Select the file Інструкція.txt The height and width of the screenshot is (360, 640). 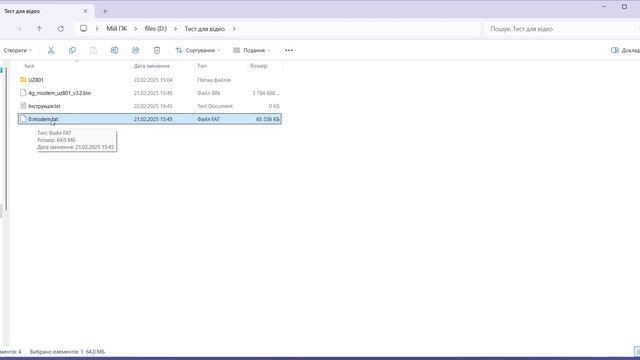[x=44, y=106]
